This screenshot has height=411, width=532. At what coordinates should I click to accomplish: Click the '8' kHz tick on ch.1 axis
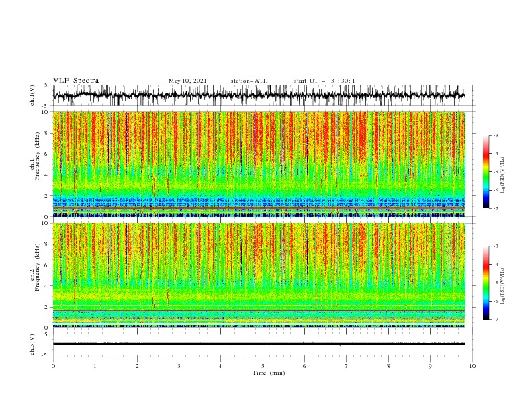coord(47,133)
